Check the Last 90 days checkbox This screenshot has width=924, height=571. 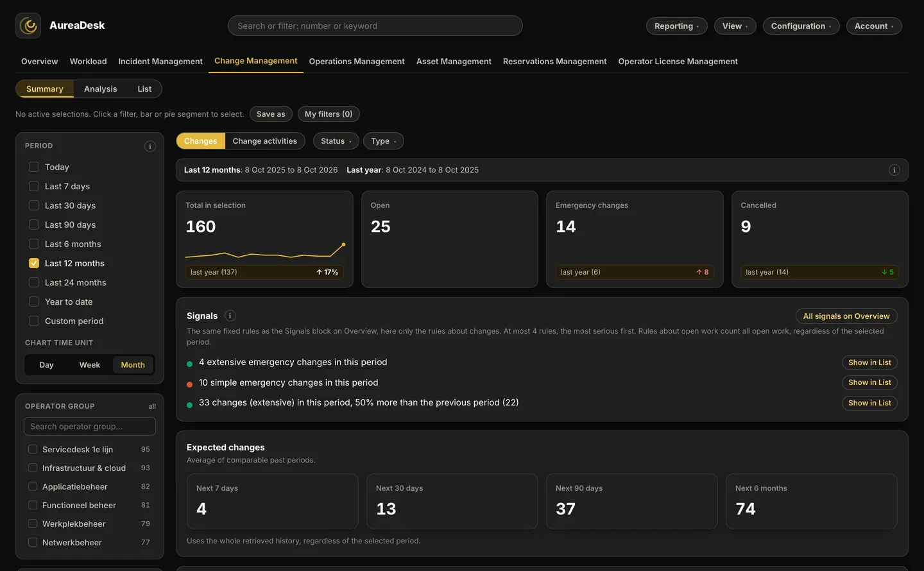click(34, 225)
